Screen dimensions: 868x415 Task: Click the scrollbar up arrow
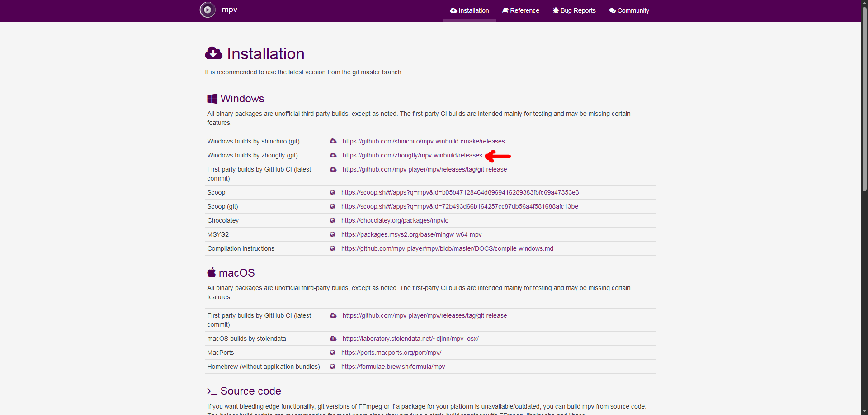coord(864,3)
